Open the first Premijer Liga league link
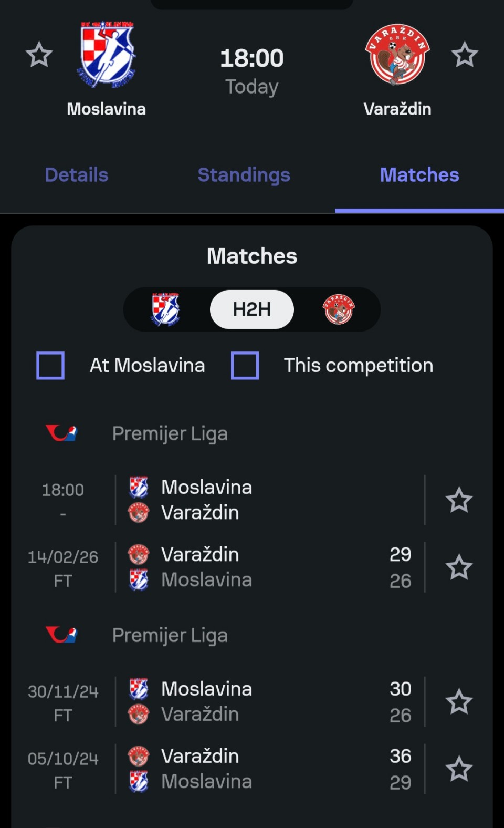The width and height of the screenshot is (504, 828). coord(170,433)
